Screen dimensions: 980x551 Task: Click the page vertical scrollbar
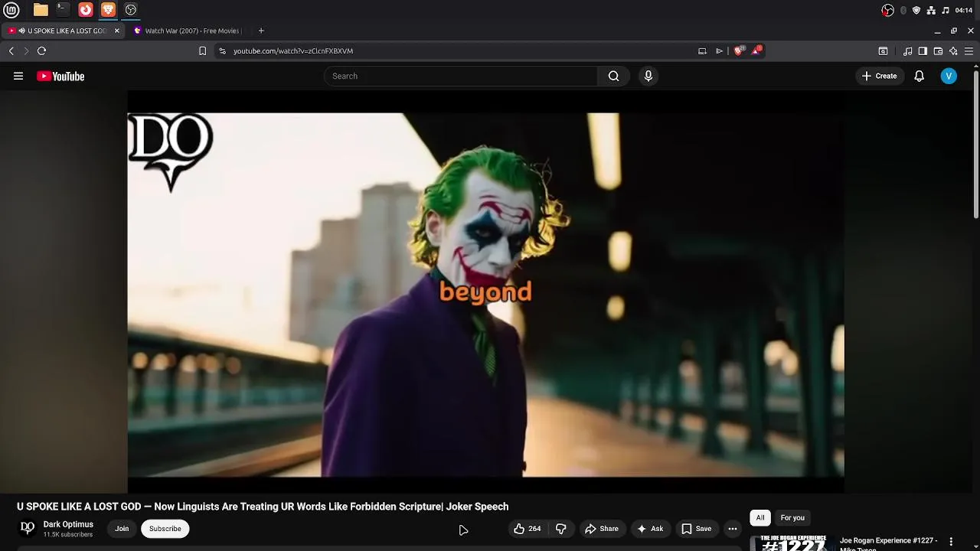click(x=976, y=143)
